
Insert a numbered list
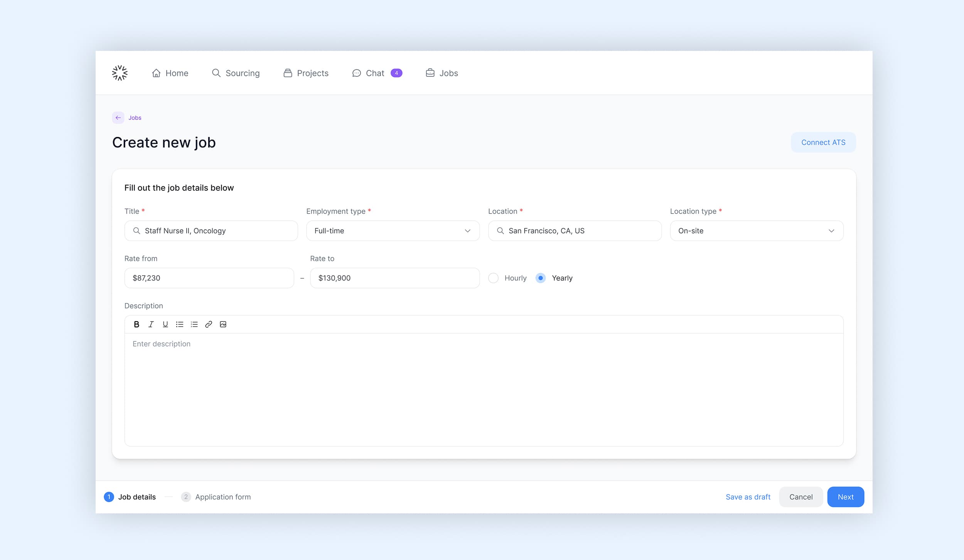tap(194, 324)
